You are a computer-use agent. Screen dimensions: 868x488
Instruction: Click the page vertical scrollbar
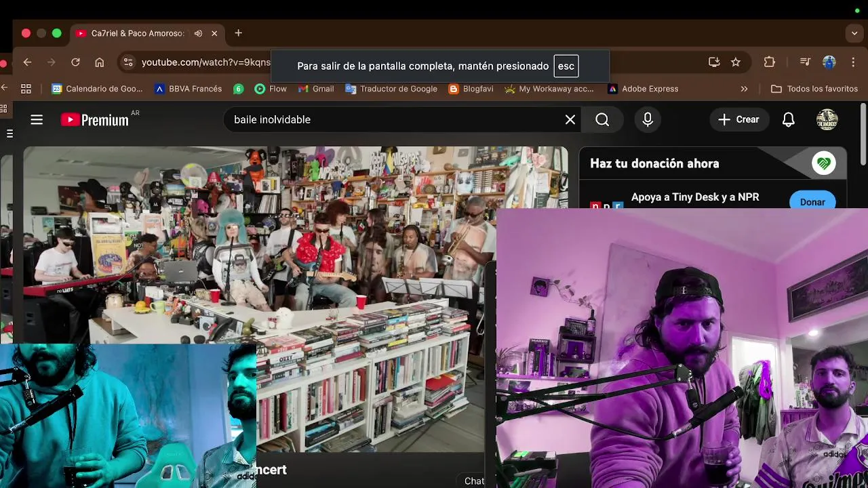pos(863,134)
